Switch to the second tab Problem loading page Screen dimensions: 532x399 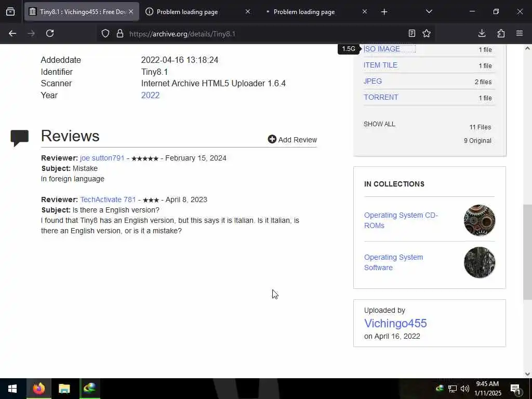pyautogui.click(x=198, y=11)
